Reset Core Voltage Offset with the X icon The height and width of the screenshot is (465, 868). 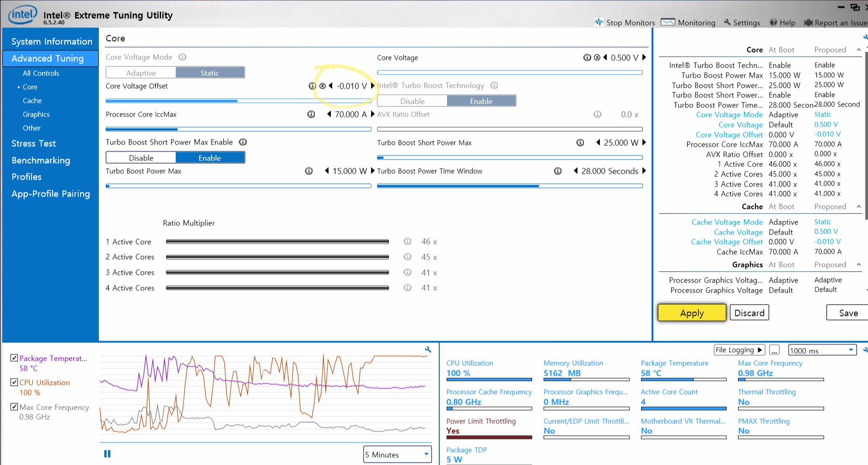click(323, 86)
